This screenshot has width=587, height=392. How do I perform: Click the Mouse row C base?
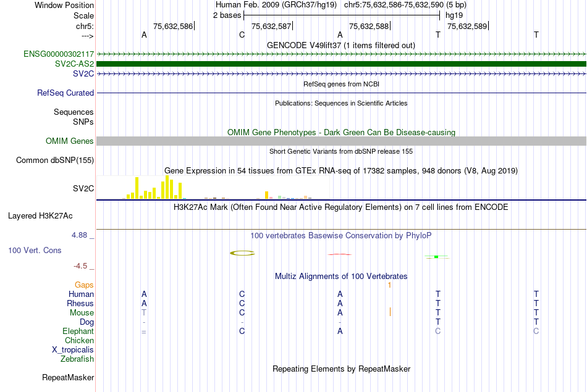coord(242,313)
